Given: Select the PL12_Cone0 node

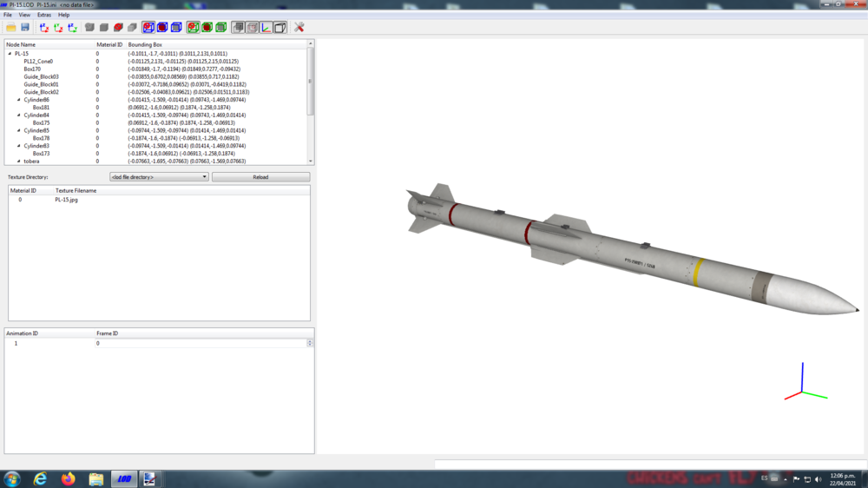Looking at the screenshot, I should point(38,62).
